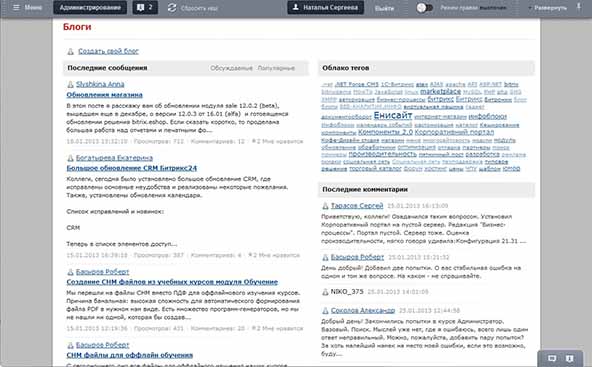592x367 pixels.
Task: Click avatar icon above СНМ файлы для оффлайн post
Action: (x=70, y=345)
